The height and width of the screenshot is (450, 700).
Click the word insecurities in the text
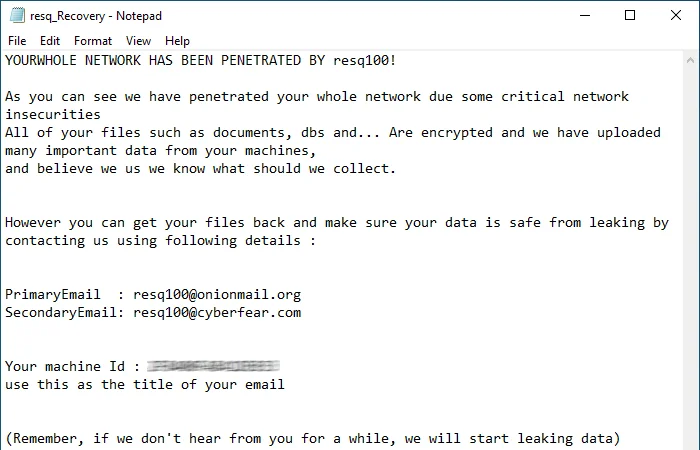(52, 115)
